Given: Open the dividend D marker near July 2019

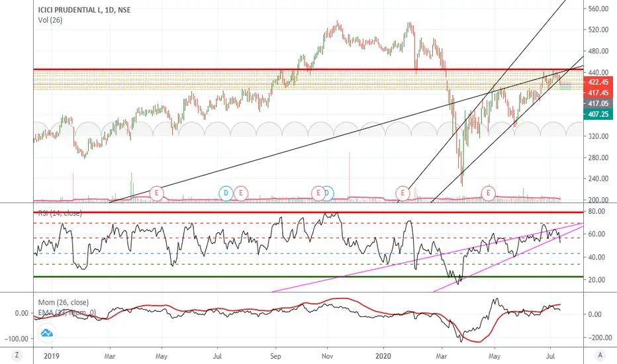Looking at the screenshot, I should pyautogui.click(x=226, y=193).
